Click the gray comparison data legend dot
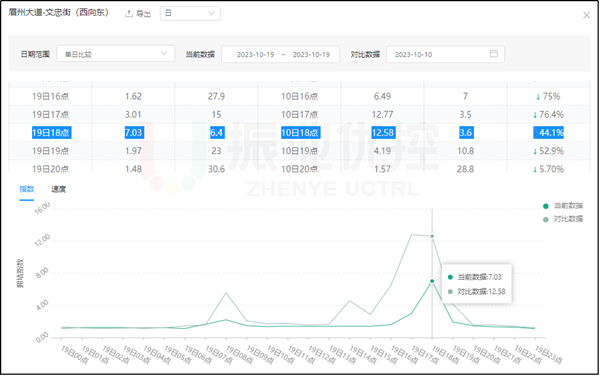This screenshot has width=600, height=376. point(546,220)
